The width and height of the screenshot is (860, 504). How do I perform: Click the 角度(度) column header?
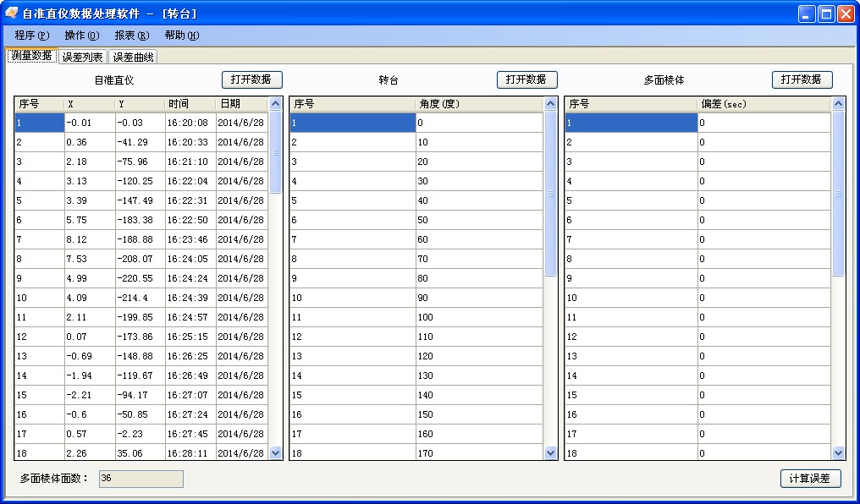(x=478, y=104)
